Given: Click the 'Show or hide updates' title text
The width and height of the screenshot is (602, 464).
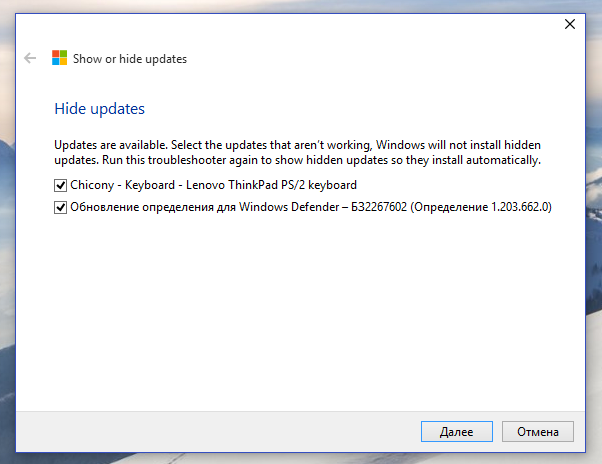Looking at the screenshot, I should pyautogui.click(x=130, y=59).
